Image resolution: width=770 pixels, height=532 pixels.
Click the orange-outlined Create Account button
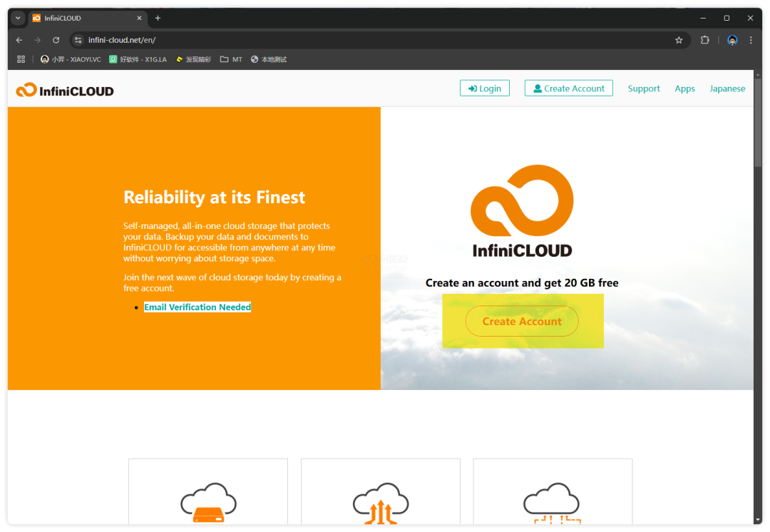tap(522, 322)
